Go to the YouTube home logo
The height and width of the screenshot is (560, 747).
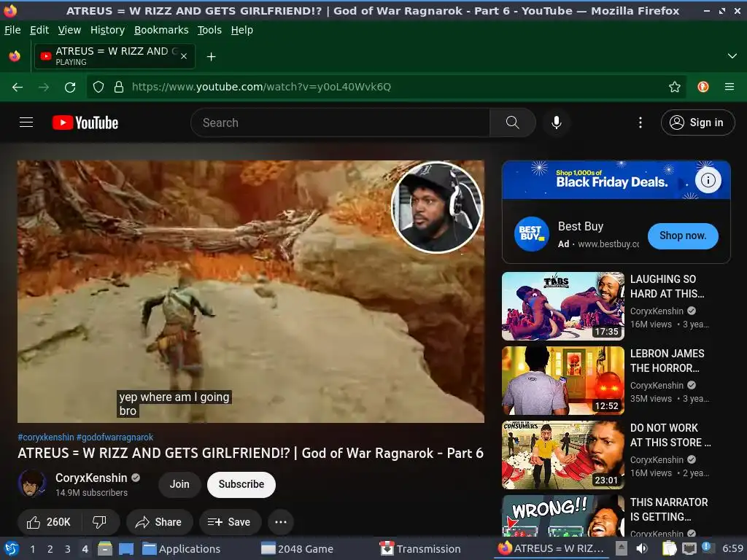(85, 122)
